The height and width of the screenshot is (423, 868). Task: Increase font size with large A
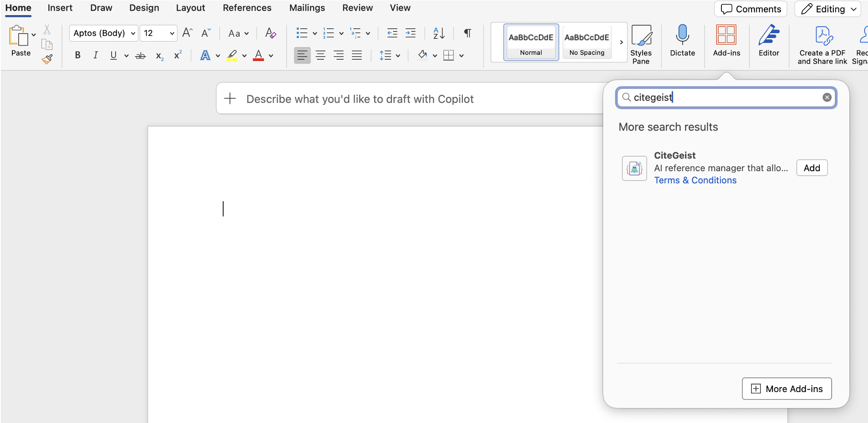coord(188,33)
